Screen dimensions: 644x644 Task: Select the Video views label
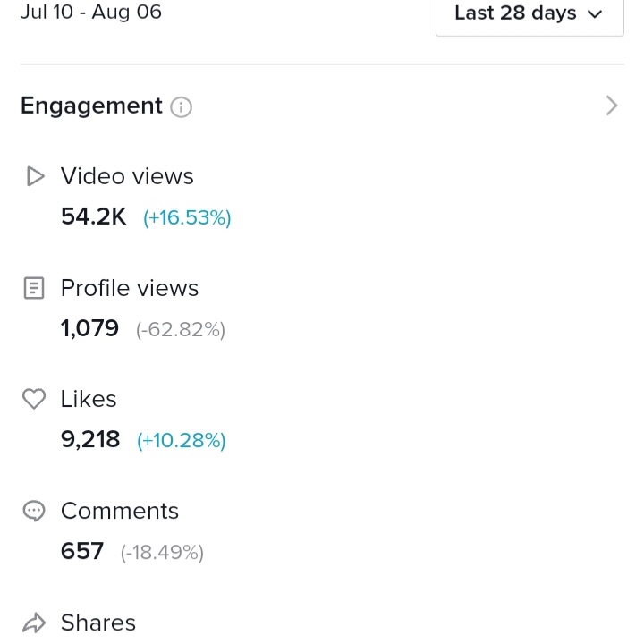coord(127,176)
